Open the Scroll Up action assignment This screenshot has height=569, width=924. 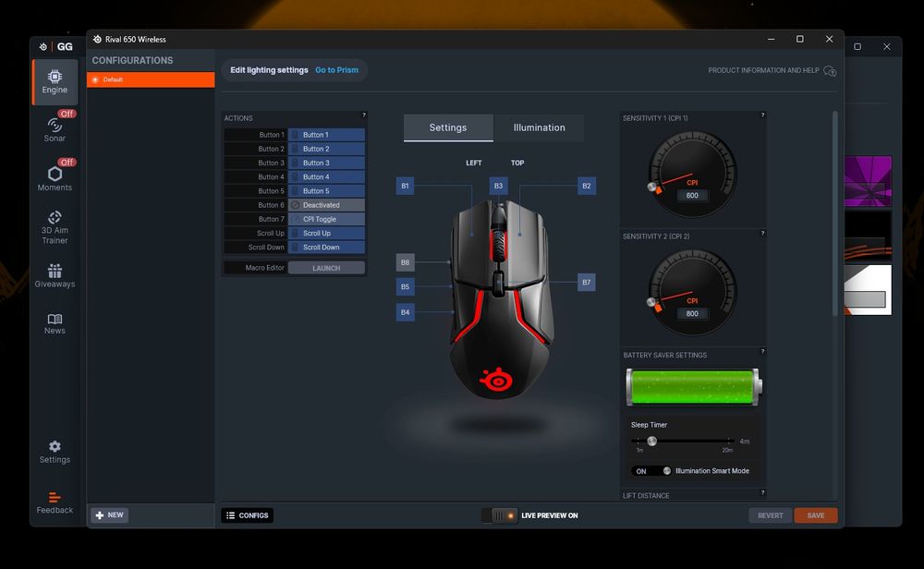pos(326,234)
